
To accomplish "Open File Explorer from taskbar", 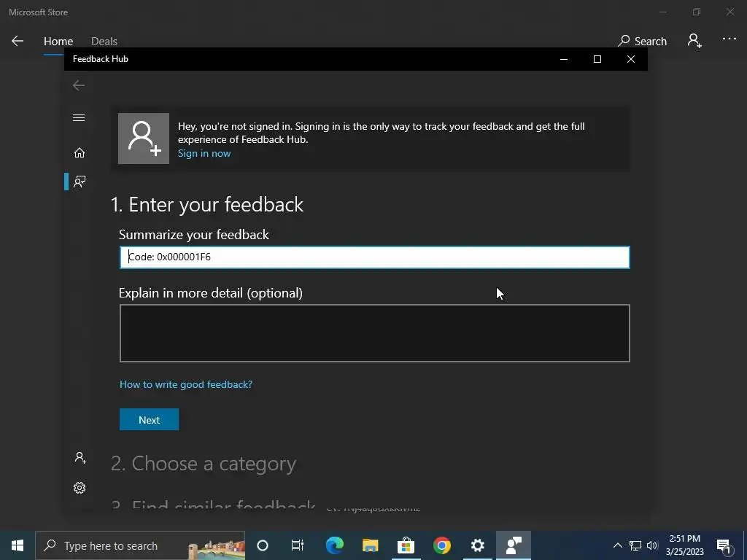I will 370,545.
